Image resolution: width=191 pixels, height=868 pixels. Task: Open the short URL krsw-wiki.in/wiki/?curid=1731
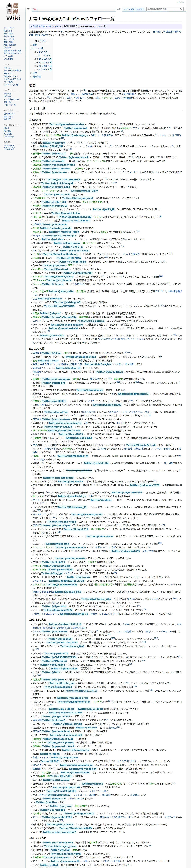pyautogui.click(x=9, y=148)
